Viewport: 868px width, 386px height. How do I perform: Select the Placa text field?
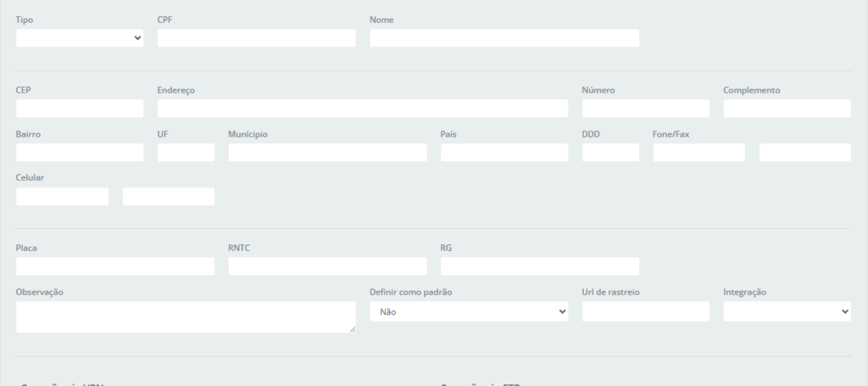(x=115, y=266)
